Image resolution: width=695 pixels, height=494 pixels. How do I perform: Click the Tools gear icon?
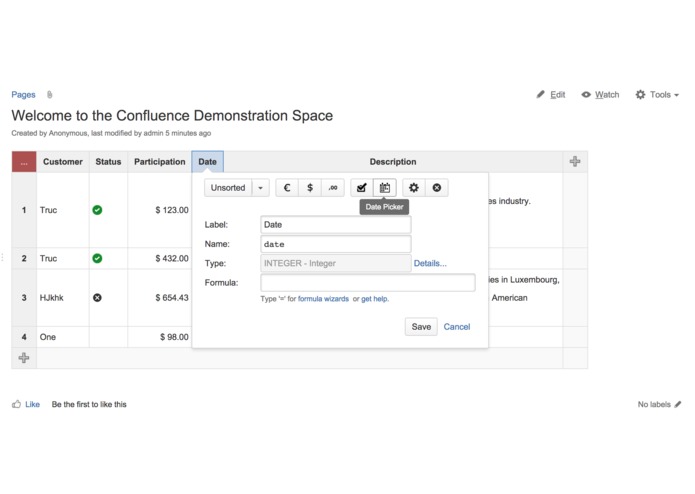tap(640, 94)
